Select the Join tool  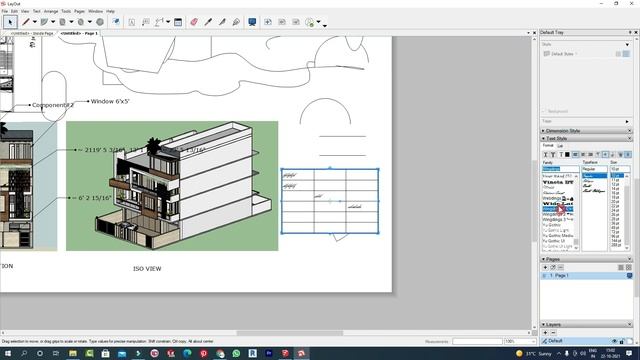[236, 22]
